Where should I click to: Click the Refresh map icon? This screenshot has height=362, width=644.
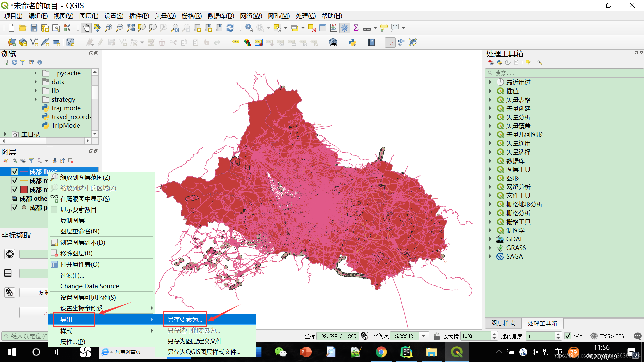pyautogui.click(x=230, y=28)
